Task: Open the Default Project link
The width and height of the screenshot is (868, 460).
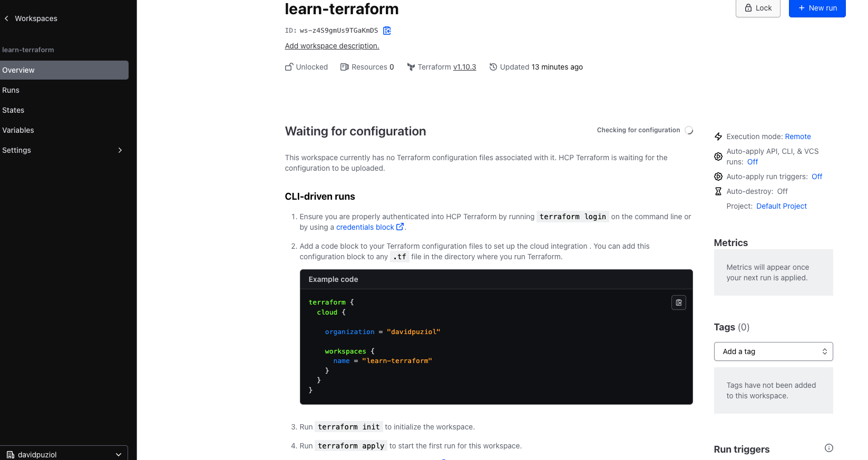Action: coord(782,206)
